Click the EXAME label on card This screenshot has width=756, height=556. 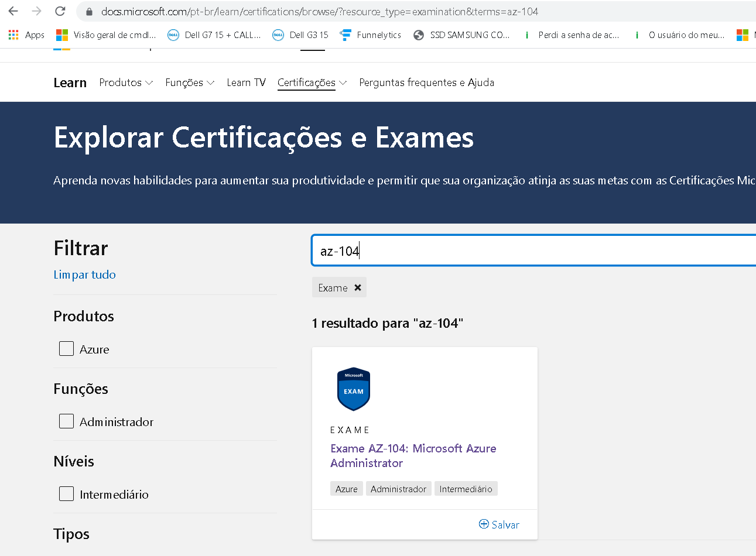coord(350,430)
